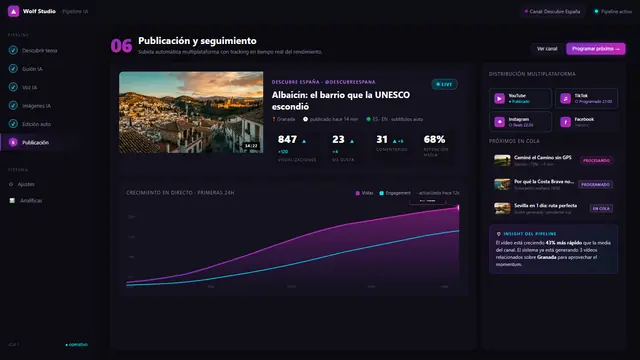
Task: Open Ajustes settings
Action: click(x=26, y=184)
